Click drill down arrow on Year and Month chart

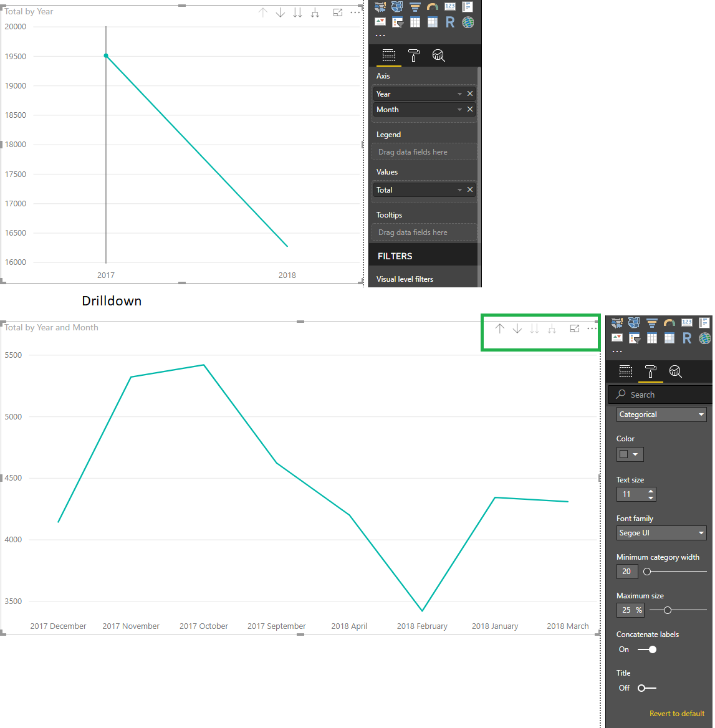[x=517, y=328]
